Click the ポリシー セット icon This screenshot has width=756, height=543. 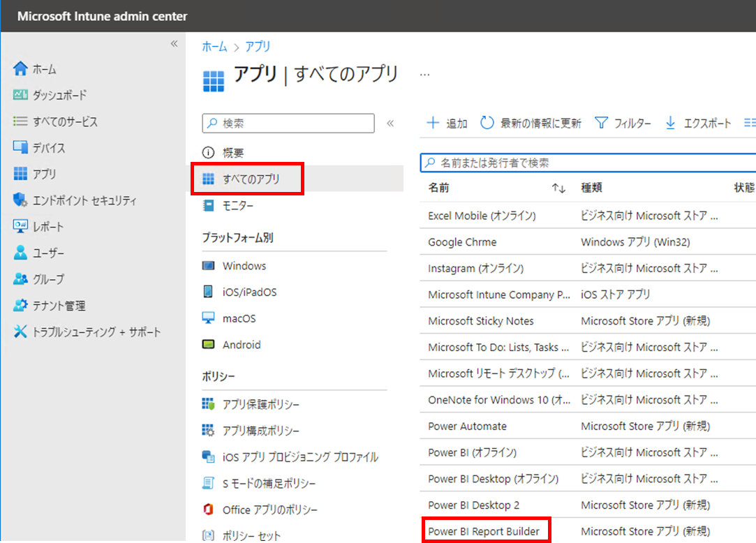[208, 535]
